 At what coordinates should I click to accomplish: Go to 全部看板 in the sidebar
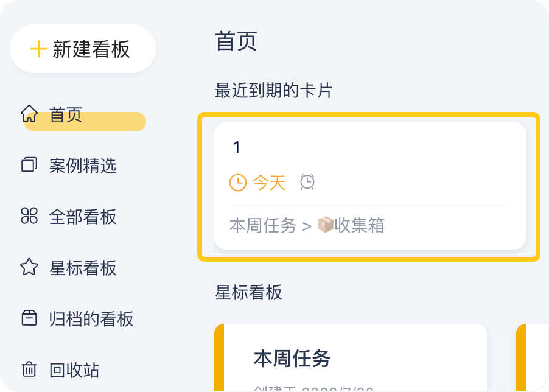click(x=83, y=217)
